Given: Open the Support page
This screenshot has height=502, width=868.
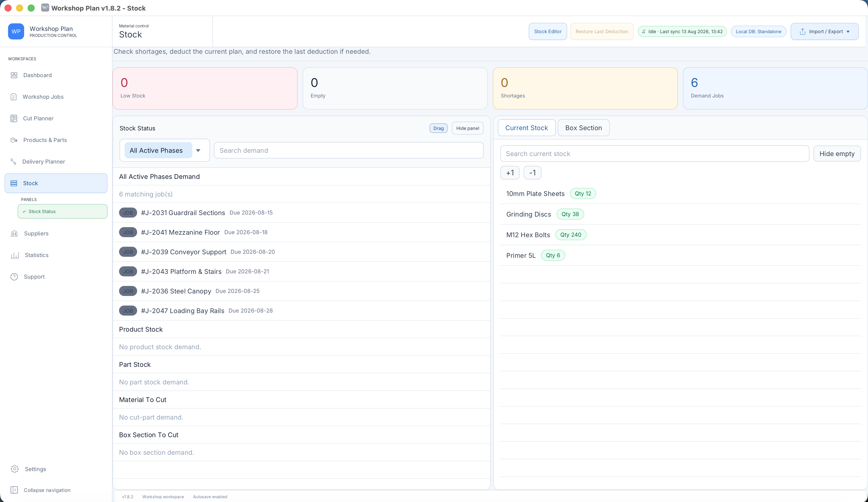Looking at the screenshot, I should tap(56, 277).
